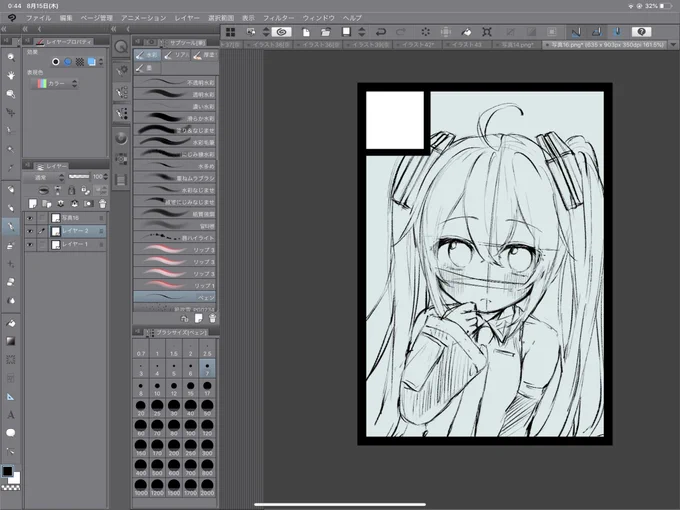
Task: Open the カラー expression color dropdown
Action: coord(57,83)
